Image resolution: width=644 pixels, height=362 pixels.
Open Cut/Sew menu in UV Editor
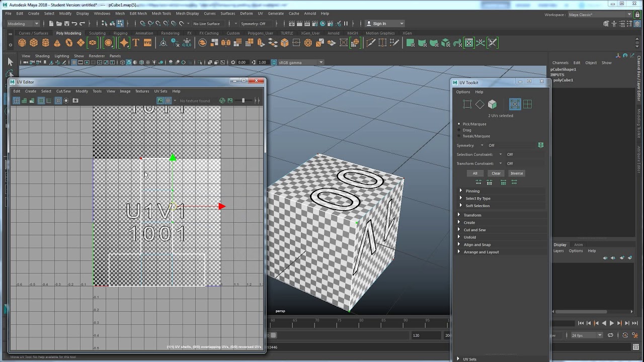click(x=63, y=91)
